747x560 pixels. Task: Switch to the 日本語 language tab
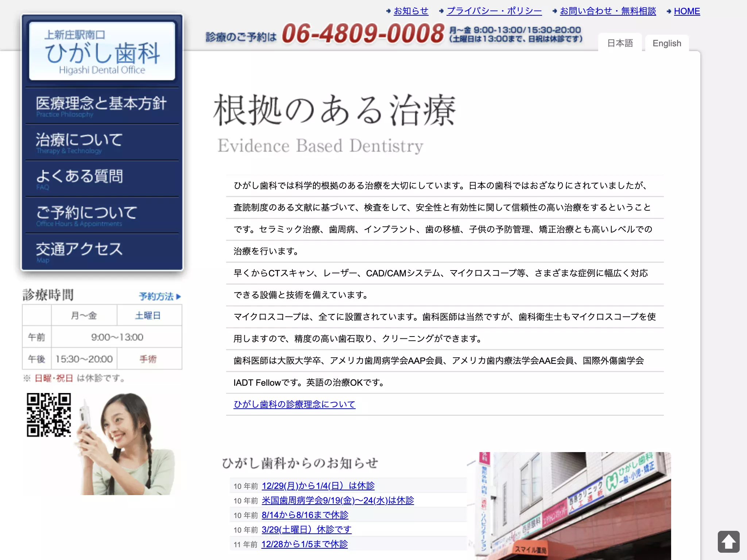620,43
